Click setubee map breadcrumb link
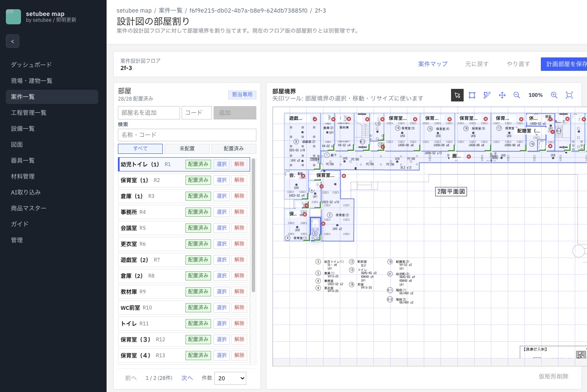This screenshot has width=587, height=392. pyautogui.click(x=134, y=10)
